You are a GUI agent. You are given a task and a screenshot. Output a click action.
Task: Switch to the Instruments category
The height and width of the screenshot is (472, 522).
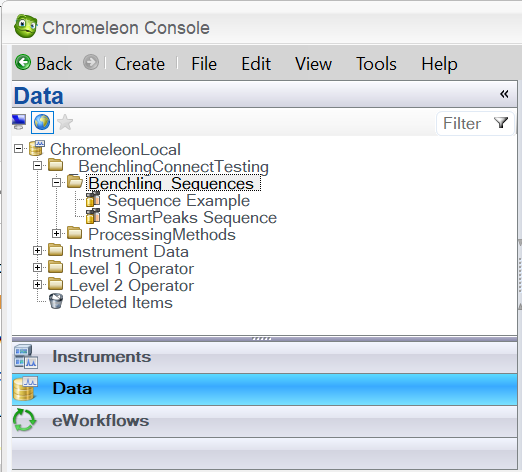point(265,357)
